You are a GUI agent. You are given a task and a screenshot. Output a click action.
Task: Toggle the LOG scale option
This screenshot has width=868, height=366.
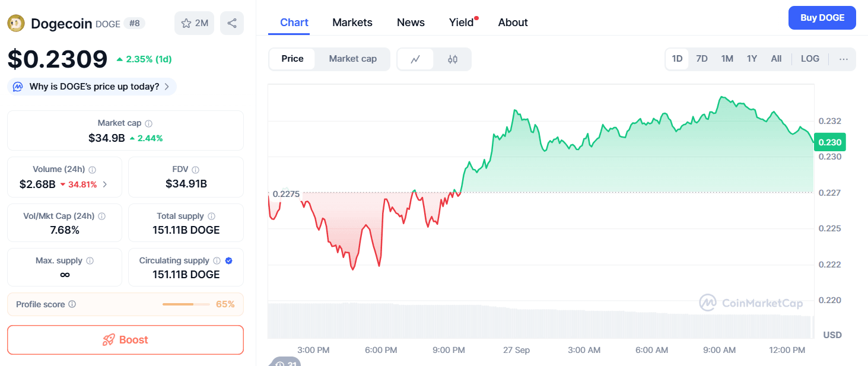click(x=810, y=59)
